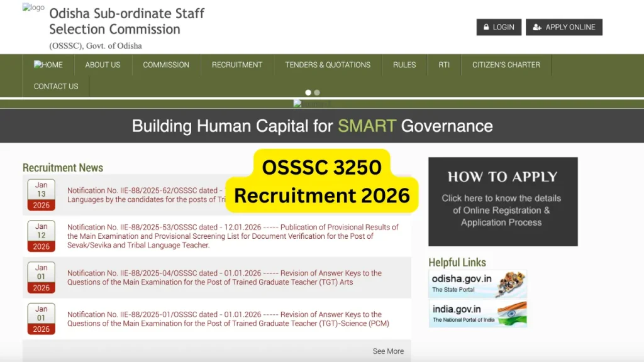Select the second carousel slide dot
The image size is (644, 362).
(x=317, y=92)
